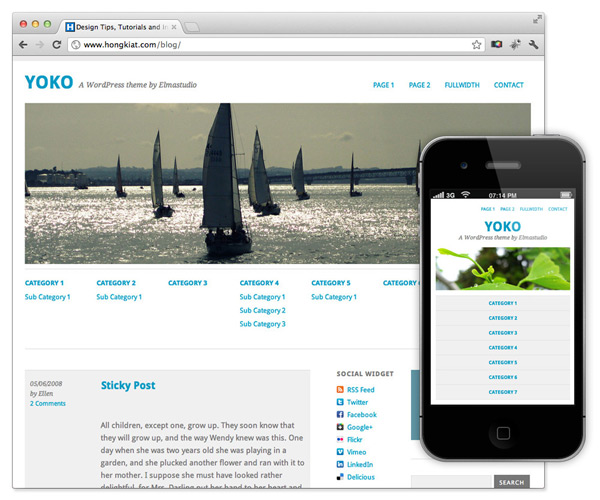Reload the page with the refresh icon
This screenshot has width=600, height=500.
click(x=57, y=45)
